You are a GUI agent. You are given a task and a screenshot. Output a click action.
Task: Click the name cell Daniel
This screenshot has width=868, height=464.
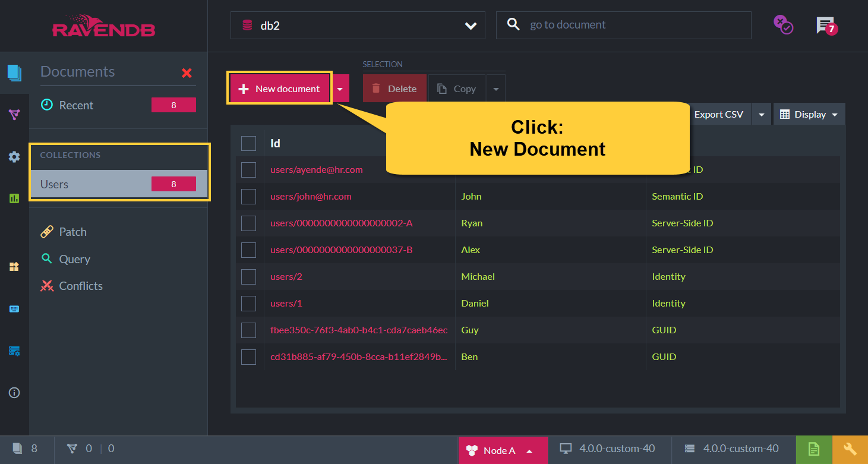tap(475, 303)
